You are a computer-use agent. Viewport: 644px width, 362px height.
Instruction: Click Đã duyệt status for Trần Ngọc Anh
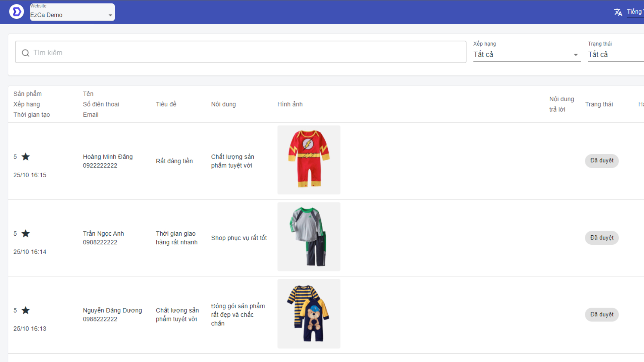[602, 238]
